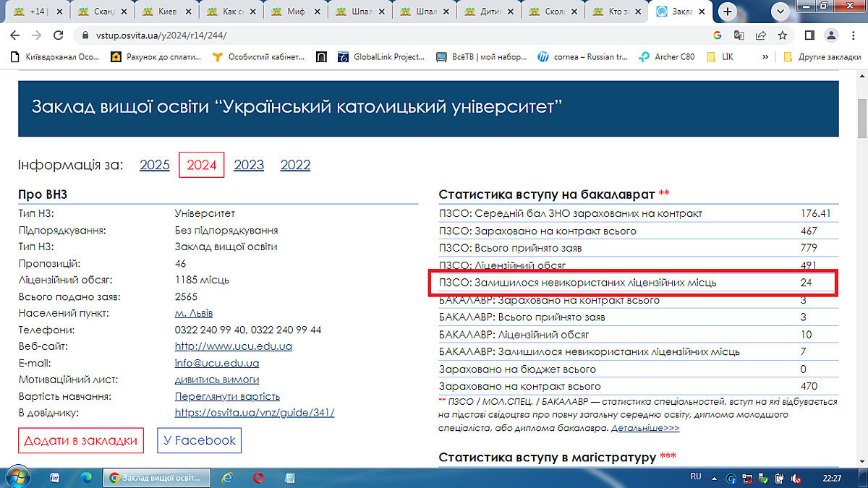
Task: Click the browser back arrow
Action: 14,35
